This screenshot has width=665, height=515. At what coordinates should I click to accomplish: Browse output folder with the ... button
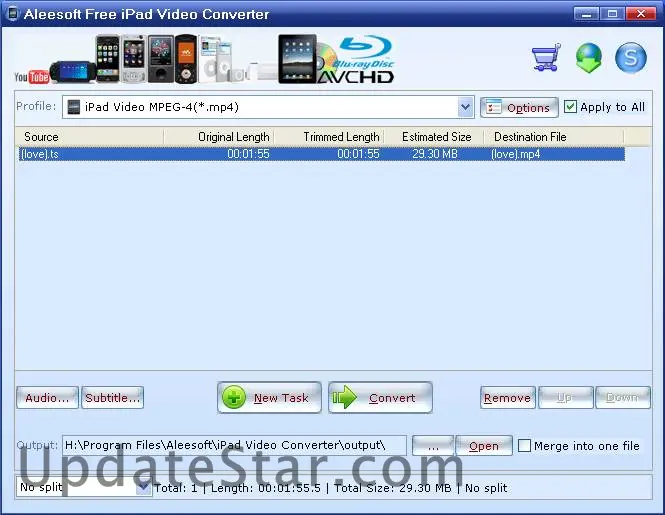(433, 445)
